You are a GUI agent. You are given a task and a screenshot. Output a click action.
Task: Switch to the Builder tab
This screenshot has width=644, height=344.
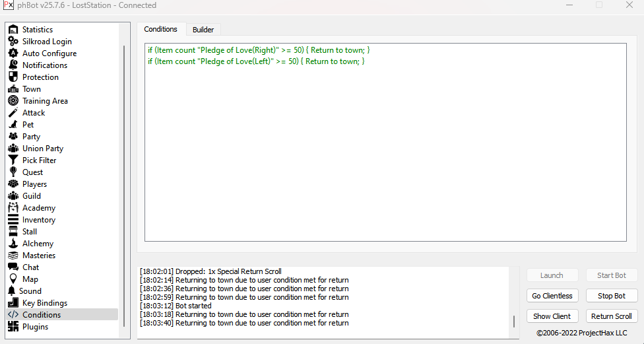pyautogui.click(x=203, y=30)
